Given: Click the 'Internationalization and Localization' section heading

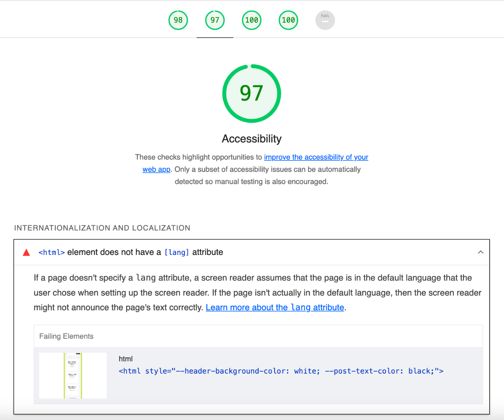Looking at the screenshot, I should [102, 228].
